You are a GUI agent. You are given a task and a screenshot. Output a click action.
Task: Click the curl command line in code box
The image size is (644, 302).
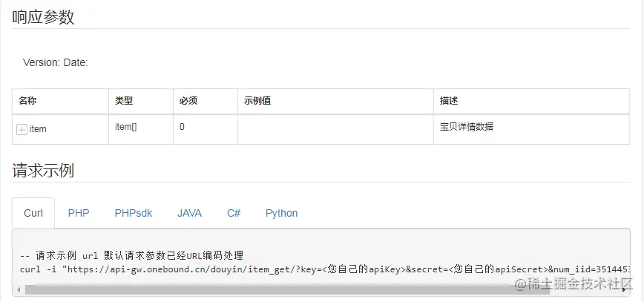click(x=325, y=269)
